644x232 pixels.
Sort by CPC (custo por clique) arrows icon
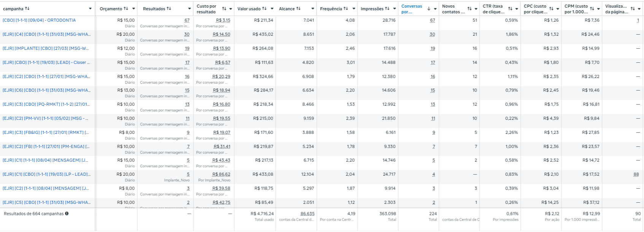[x=551, y=9]
